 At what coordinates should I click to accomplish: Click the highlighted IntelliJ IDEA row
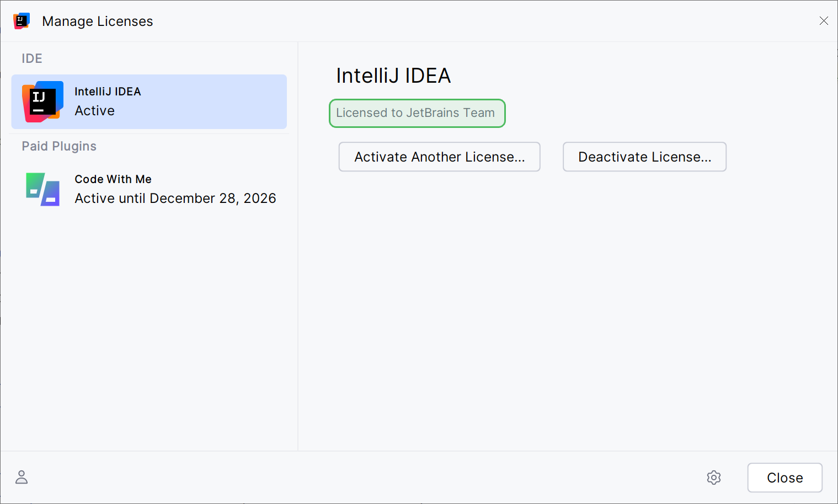point(149,102)
